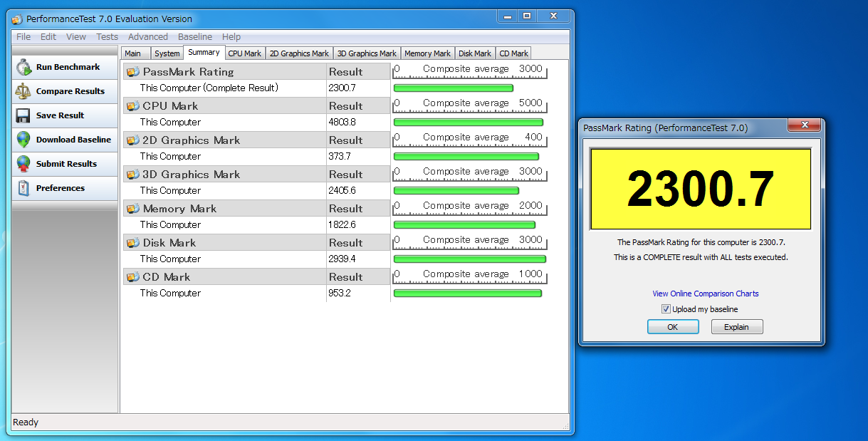Viewport: 868px width, 441px height.
Task: Click OK in PassMark Rating dialog
Action: click(673, 327)
